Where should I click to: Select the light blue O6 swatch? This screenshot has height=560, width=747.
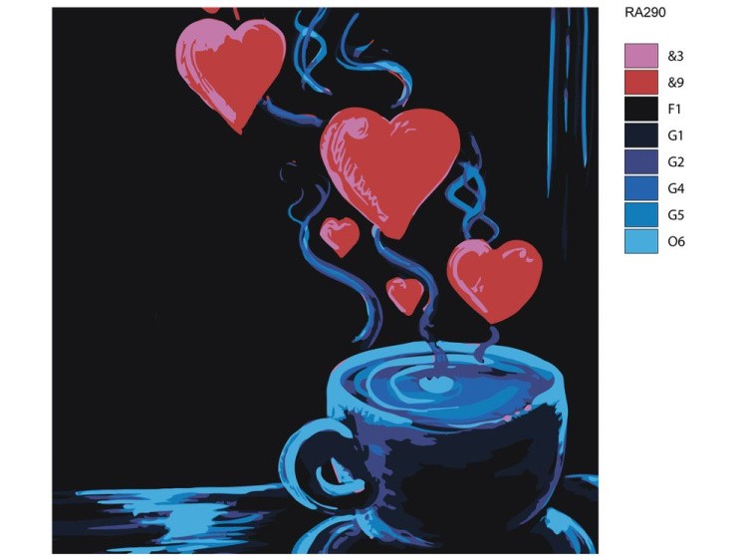coord(641,241)
